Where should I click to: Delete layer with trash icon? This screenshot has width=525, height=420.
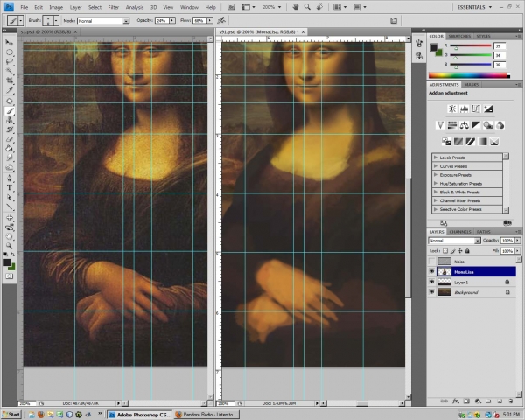click(511, 401)
